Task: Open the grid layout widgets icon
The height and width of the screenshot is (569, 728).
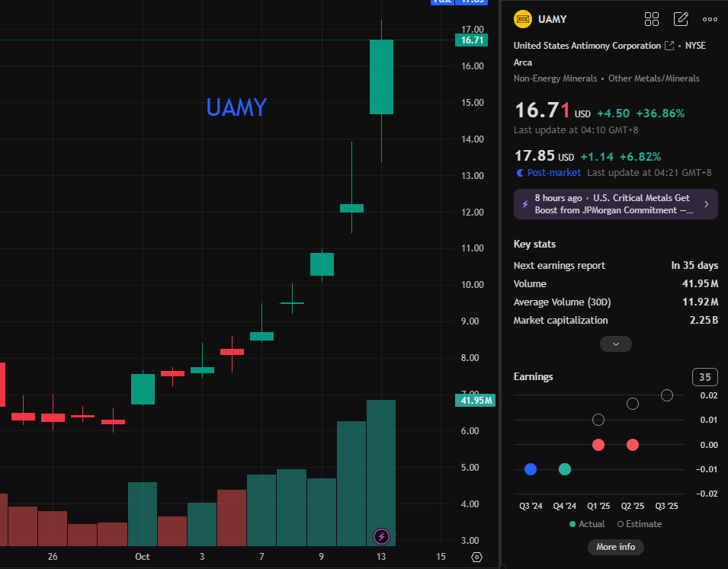Action: (652, 19)
